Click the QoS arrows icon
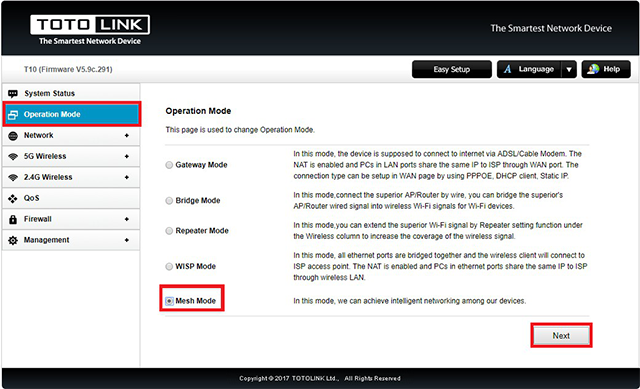640x389 pixels. (13, 199)
